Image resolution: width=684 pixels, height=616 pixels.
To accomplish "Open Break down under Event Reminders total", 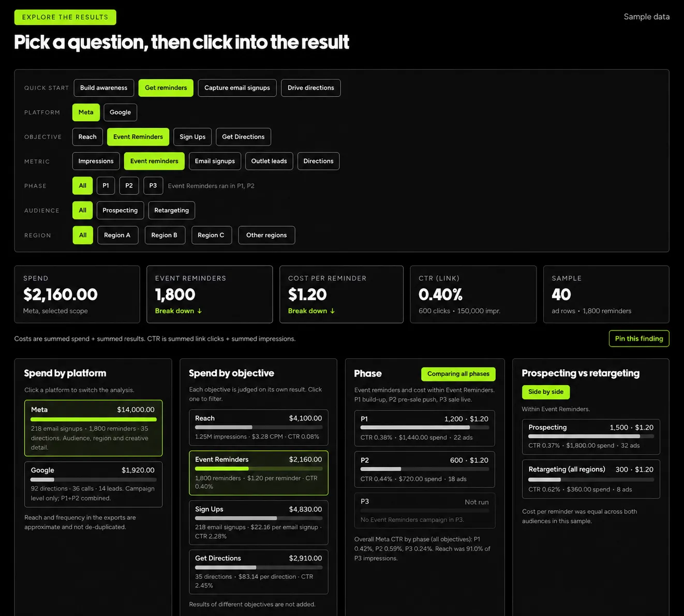I will click(x=179, y=311).
